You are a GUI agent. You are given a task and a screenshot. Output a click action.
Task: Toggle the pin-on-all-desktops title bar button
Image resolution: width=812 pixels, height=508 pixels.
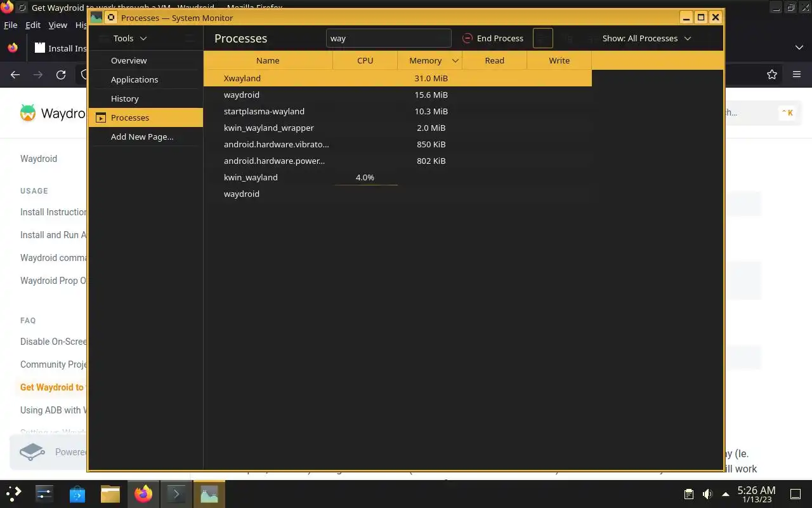pyautogui.click(x=111, y=18)
